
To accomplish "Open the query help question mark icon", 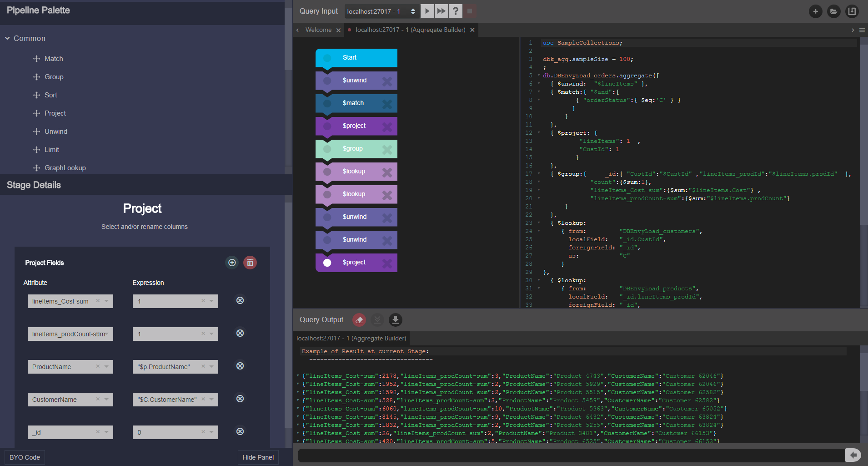I will point(456,11).
